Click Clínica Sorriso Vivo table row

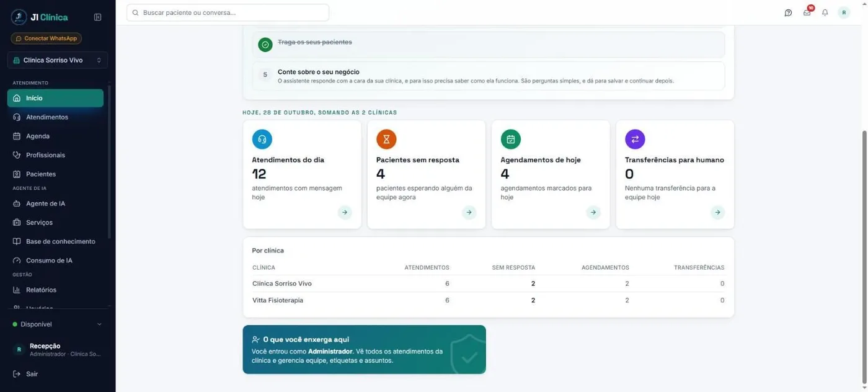(488, 283)
